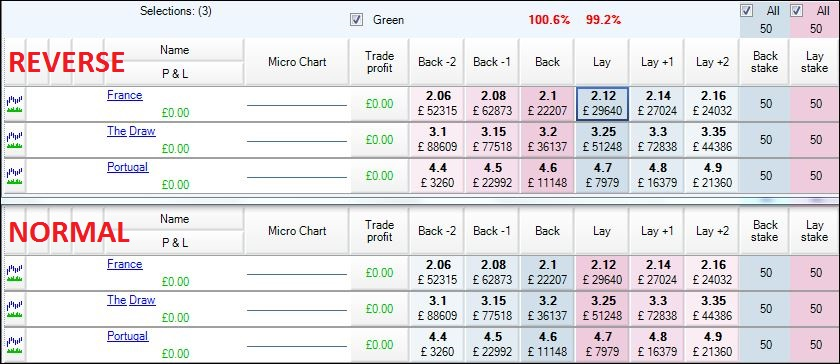Click the Micro Chart column header in Reverse grid

pos(297,62)
